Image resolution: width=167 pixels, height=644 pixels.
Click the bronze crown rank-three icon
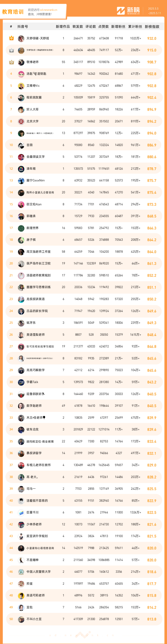click(11, 62)
